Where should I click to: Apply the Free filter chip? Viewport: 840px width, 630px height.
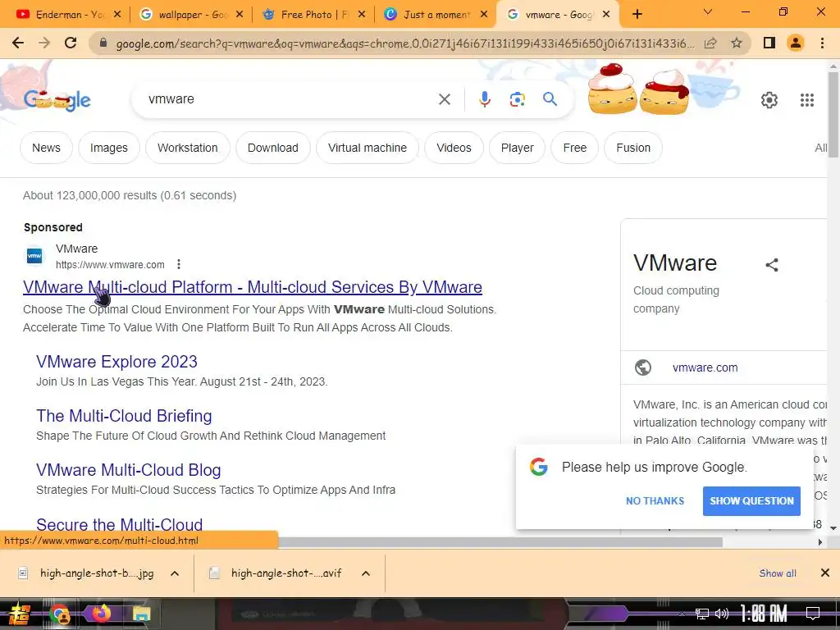pos(575,148)
